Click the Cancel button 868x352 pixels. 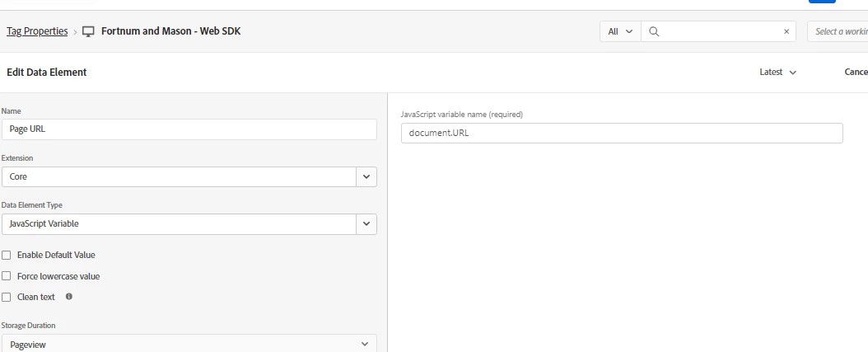click(x=856, y=72)
